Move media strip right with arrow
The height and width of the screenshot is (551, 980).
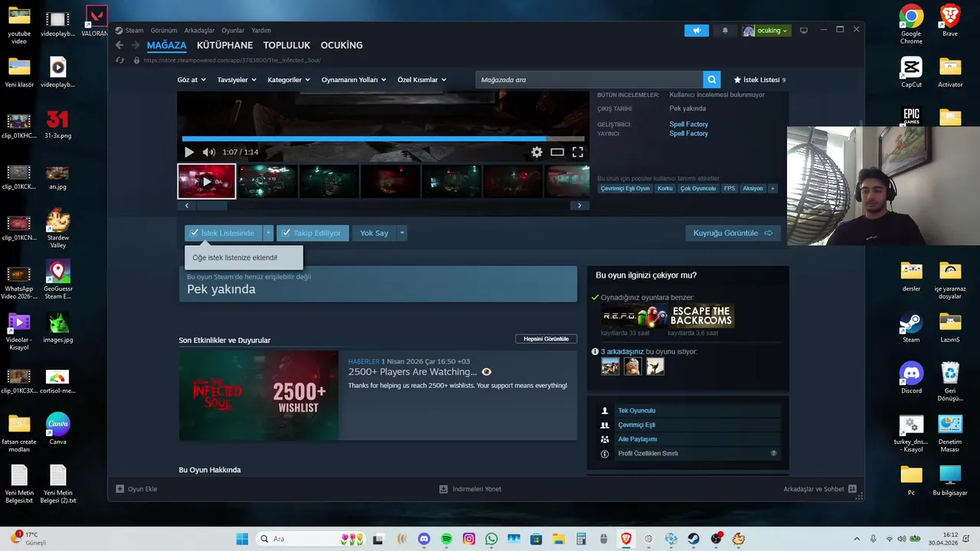coord(580,206)
